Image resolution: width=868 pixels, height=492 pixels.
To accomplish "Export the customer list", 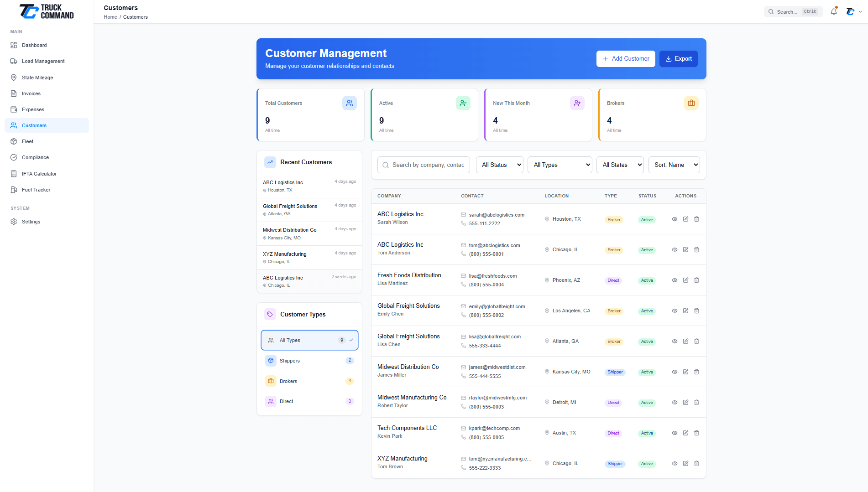I will click(x=679, y=58).
